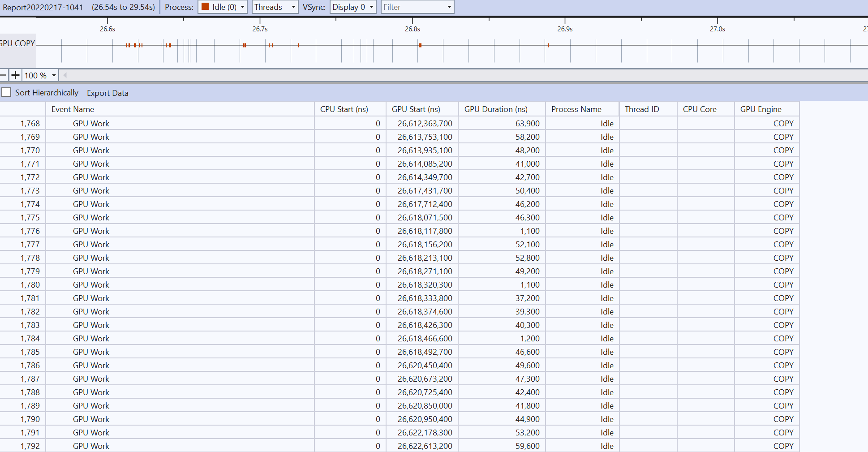
Task: Open the VSync Display 0 dropdown
Action: pyautogui.click(x=371, y=7)
